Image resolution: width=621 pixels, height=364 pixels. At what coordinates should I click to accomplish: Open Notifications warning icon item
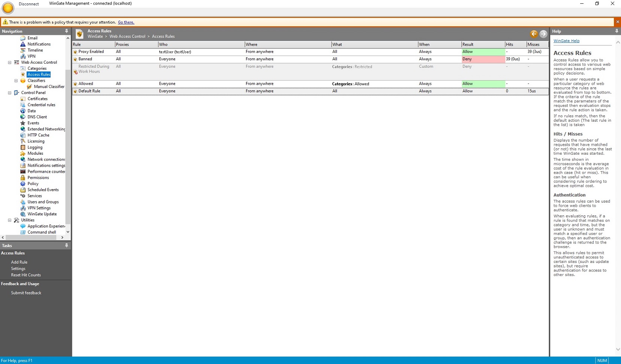click(23, 44)
